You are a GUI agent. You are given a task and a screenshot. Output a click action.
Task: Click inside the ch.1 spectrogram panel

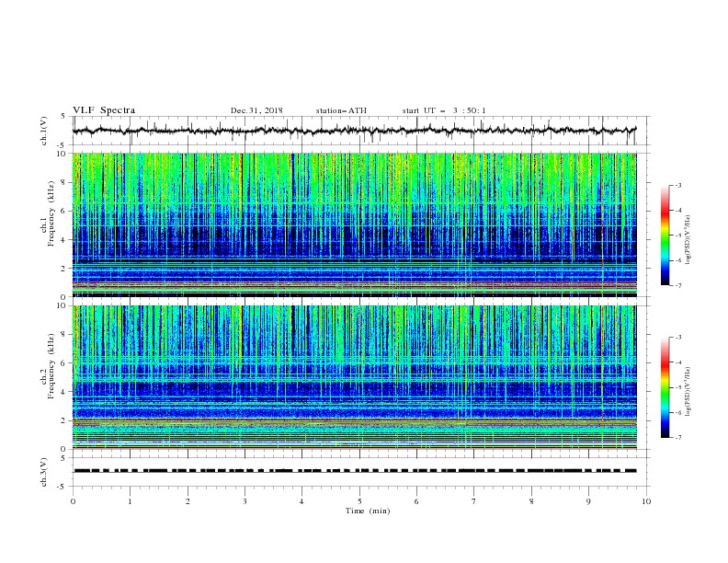pos(354,224)
